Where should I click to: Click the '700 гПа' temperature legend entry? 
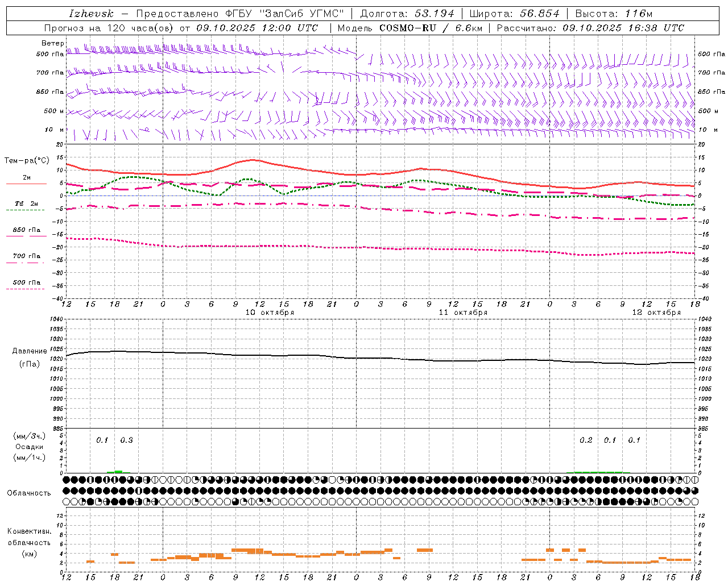click(x=27, y=256)
